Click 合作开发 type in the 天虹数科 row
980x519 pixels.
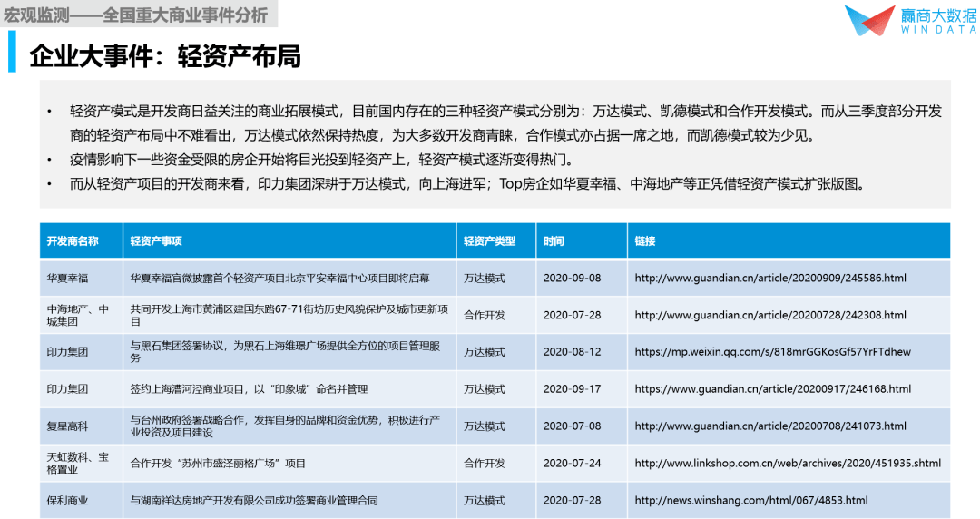point(485,464)
